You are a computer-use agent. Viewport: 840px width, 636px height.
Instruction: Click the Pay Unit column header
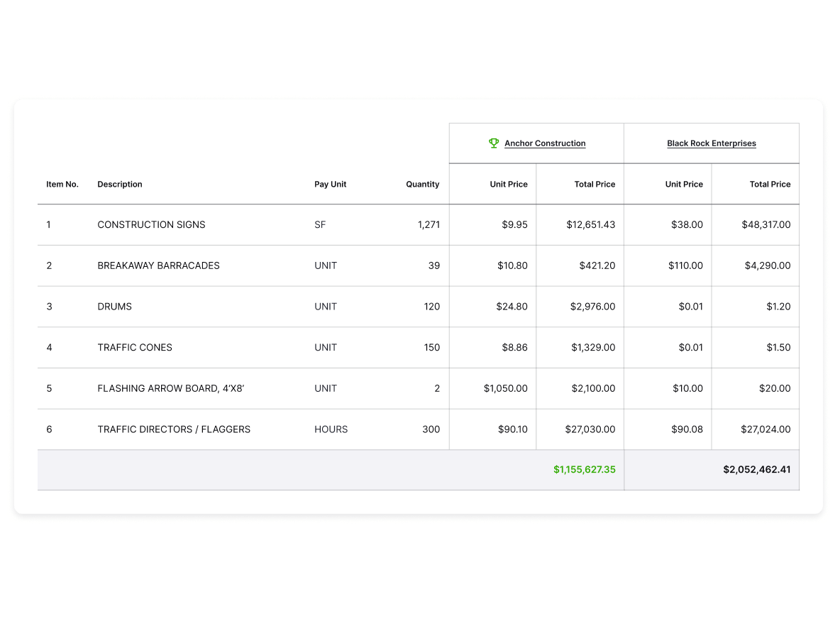click(331, 185)
